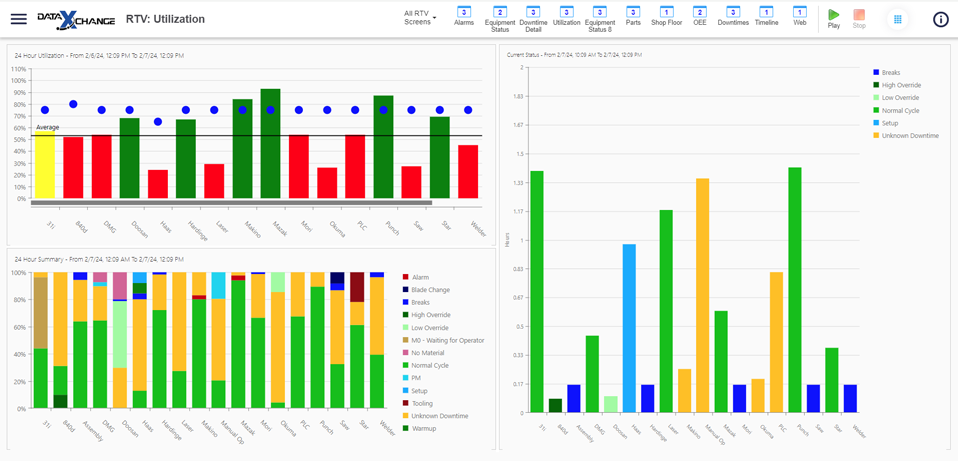The width and height of the screenshot is (958, 461).
Task: Select the Timeline screen tab
Action: (766, 16)
